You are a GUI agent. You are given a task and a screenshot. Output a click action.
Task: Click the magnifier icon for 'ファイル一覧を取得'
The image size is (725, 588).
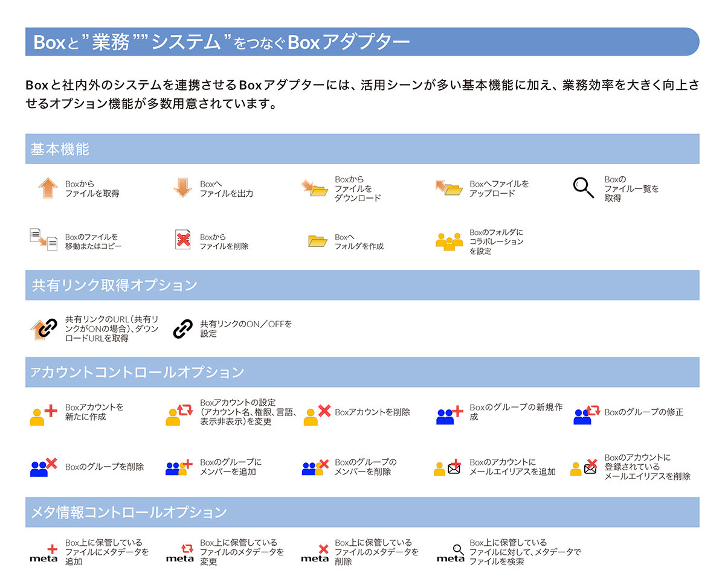pos(583,188)
